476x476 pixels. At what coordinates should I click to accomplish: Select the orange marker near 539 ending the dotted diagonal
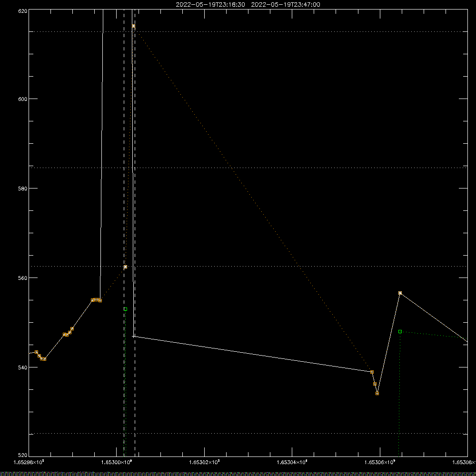372,372
